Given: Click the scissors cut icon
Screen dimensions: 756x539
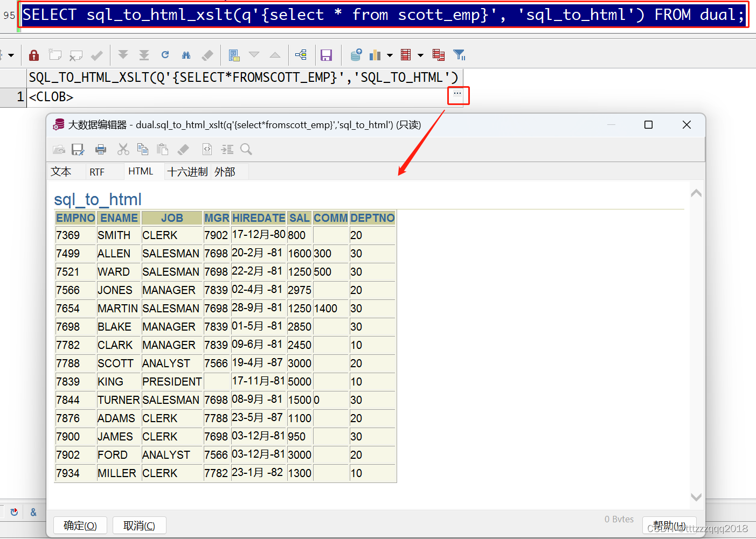Looking at the screenshot, I should tap(123, 149).
